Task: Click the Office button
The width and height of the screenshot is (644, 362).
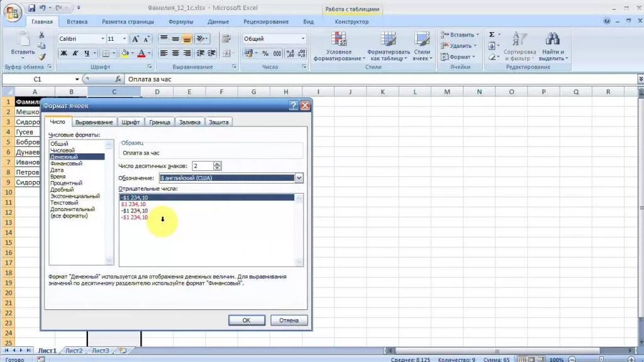Action: point(13,13)
